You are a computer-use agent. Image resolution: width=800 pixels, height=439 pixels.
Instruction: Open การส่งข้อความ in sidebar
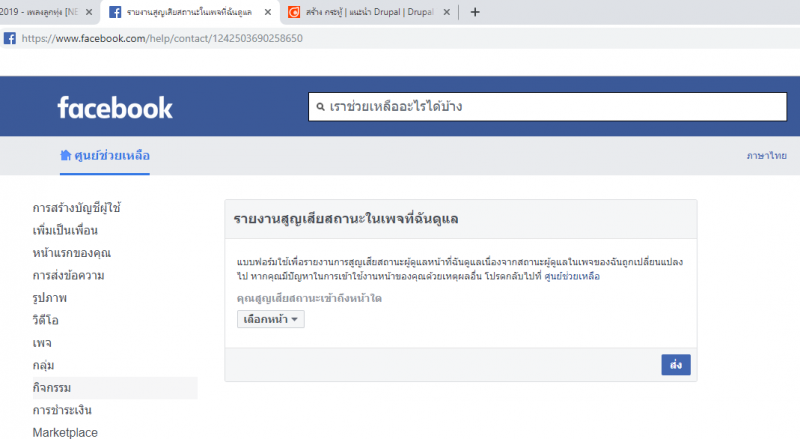pos(68,275)
